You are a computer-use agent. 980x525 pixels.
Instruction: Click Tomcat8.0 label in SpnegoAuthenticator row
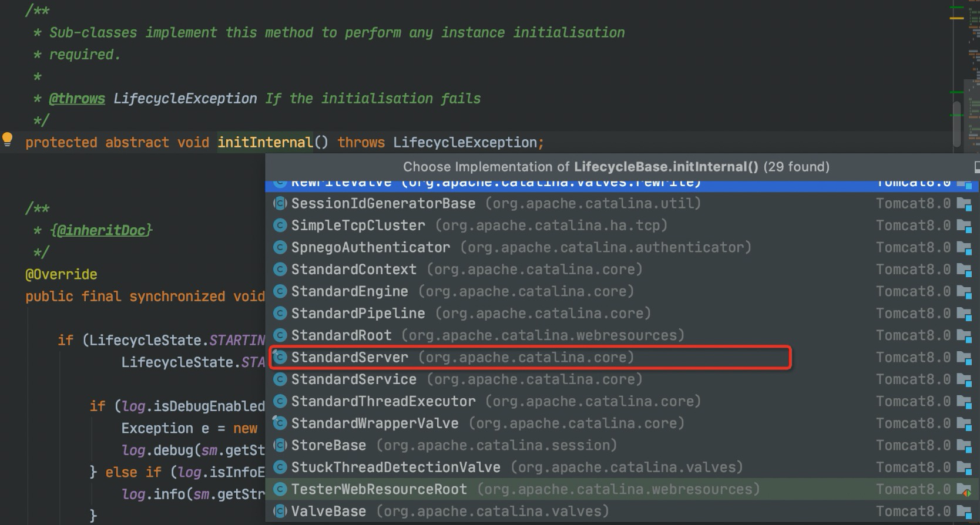pyautogui.click(x=913, y=248)
